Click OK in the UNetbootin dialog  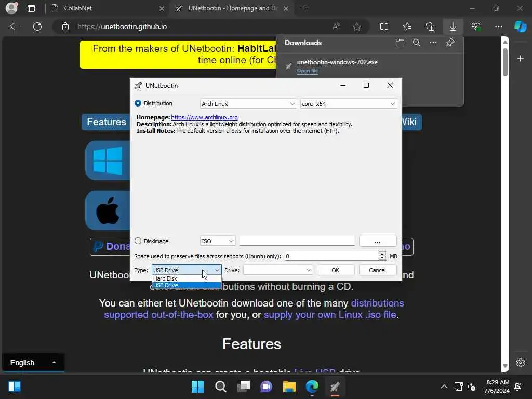(336, 270)
